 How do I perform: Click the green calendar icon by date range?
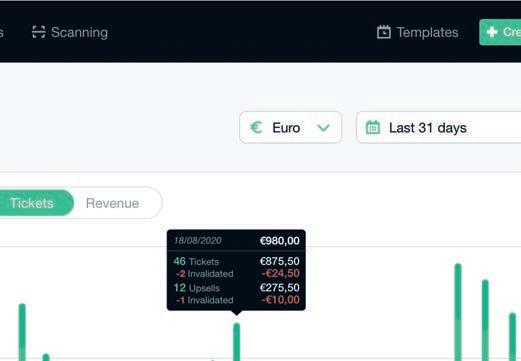coord(373,127)
